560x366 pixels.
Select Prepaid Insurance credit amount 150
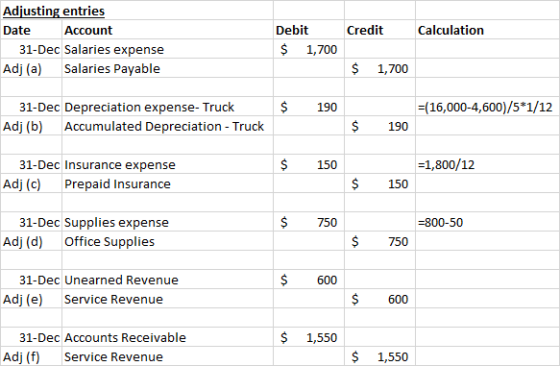point(380,184)
